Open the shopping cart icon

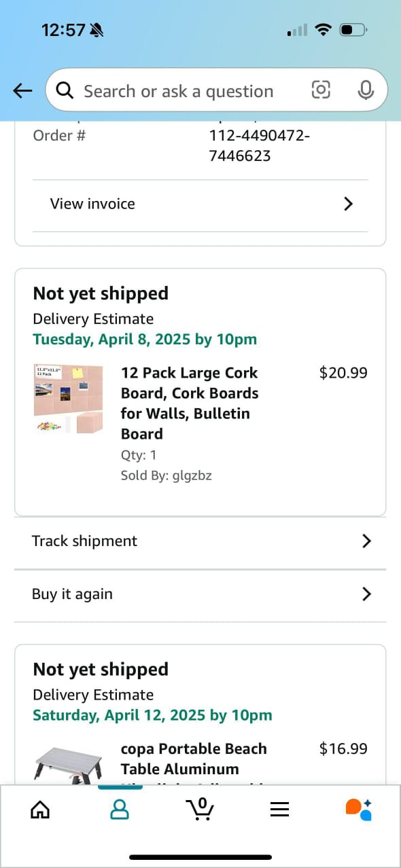tap(200, 809)
